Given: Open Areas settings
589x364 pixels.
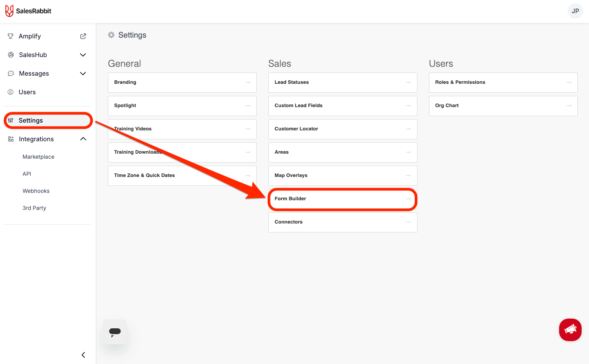Looking at the screenshot, I should (x=342, y=152).
